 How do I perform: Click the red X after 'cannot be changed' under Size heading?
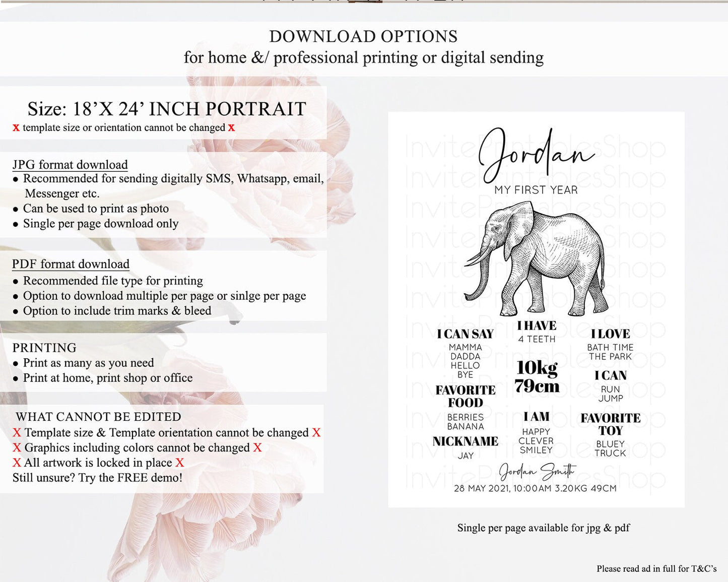[x=231, y=128]
